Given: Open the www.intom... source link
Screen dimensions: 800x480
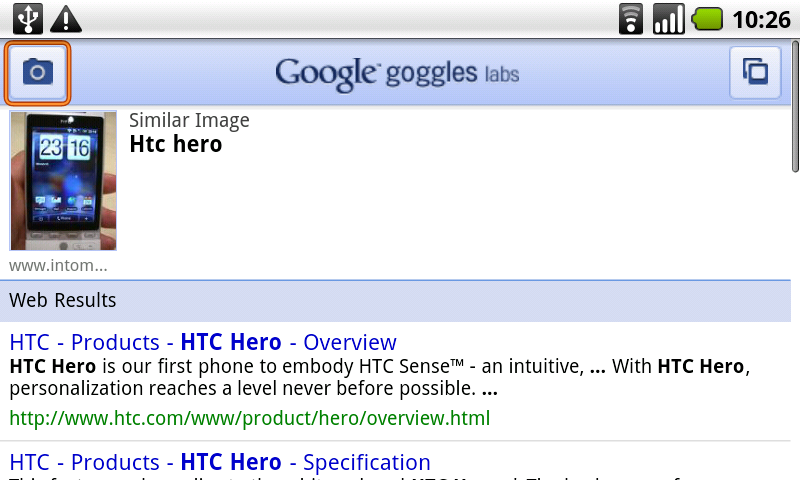Looking at the screenshot, I should (58, 265).
